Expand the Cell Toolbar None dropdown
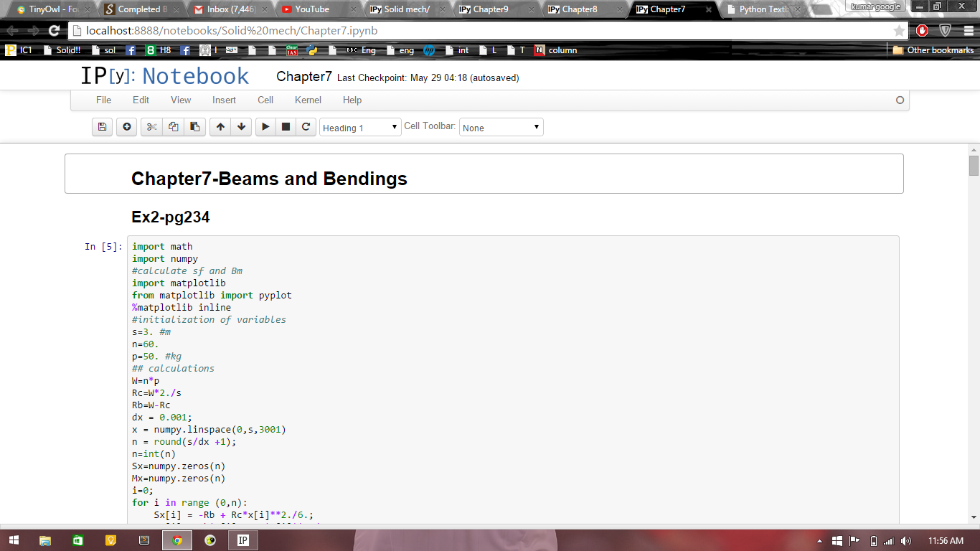The height and width of the screenshot is (551, 980). [x=501, y=128]
